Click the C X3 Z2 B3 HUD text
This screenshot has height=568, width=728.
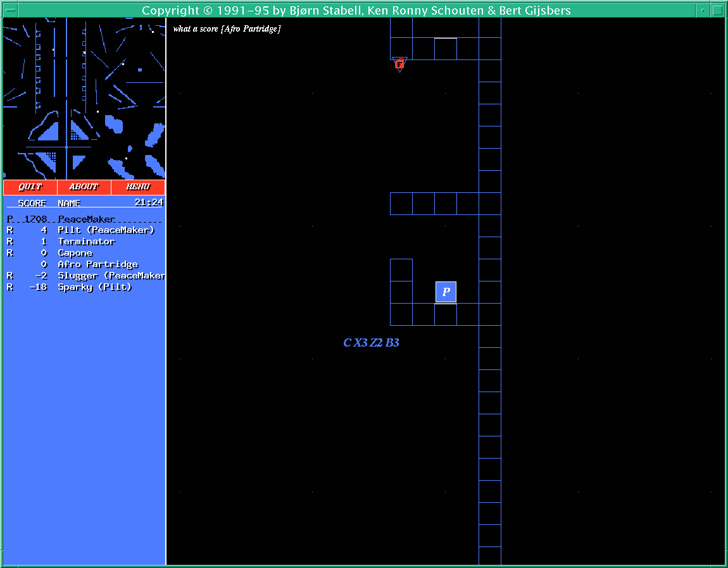click(371, 343)
